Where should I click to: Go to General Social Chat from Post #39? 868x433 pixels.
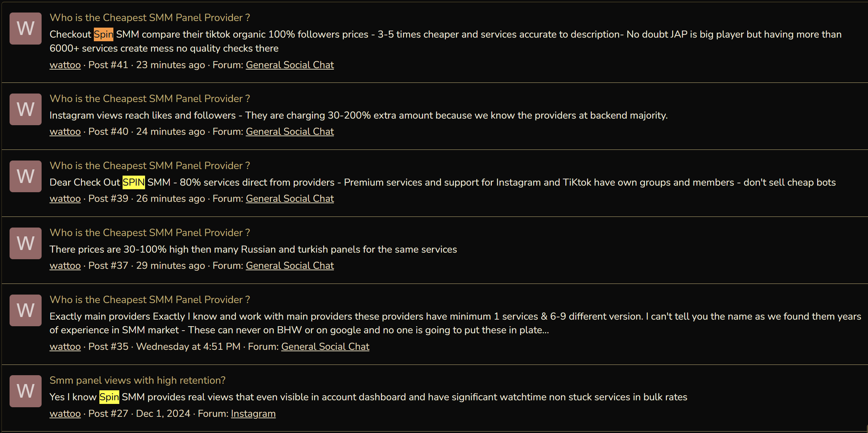[290, 198]
